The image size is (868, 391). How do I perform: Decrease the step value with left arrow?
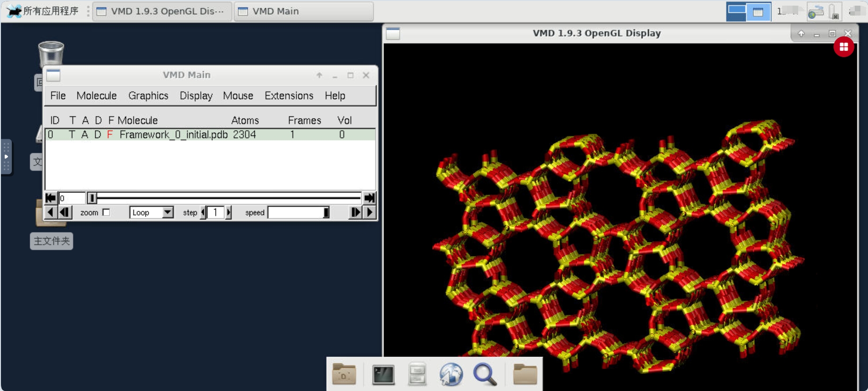[203, 213]
